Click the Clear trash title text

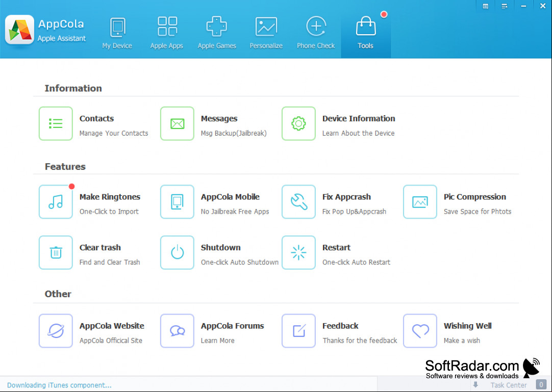[x=100, y=248]
